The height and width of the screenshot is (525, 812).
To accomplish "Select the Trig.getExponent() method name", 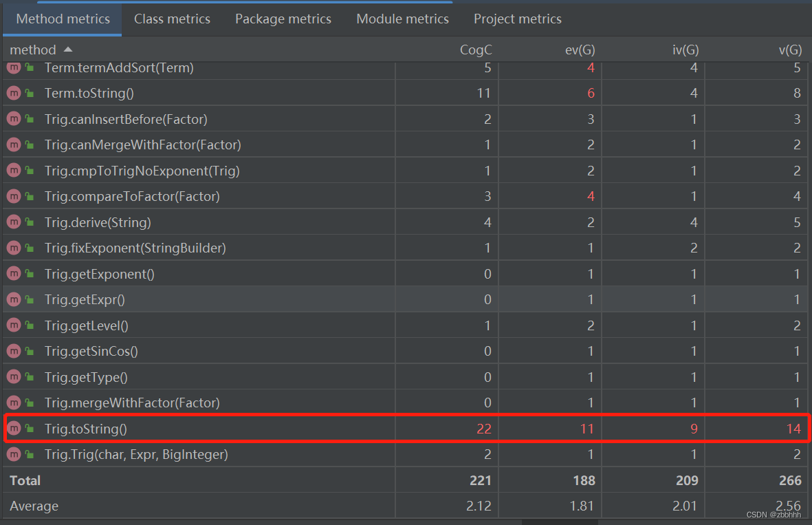I will [x=100, y=274].
